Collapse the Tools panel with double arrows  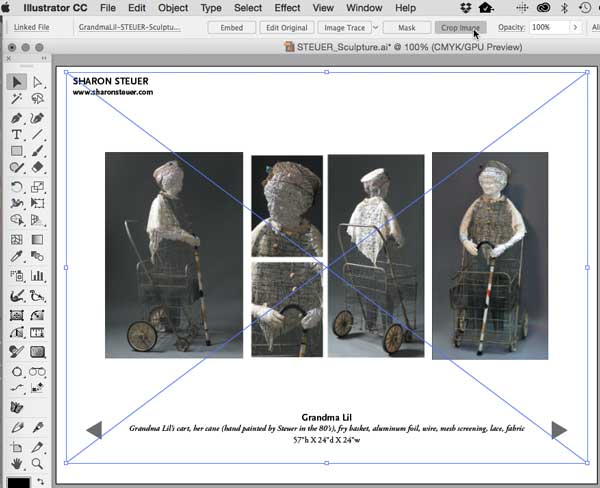pos(44,58)
